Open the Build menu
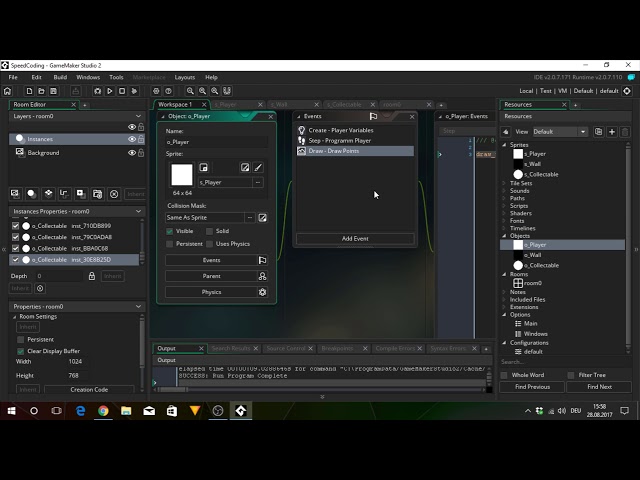This screenshot has height=480, width=640. click(60, 78)
